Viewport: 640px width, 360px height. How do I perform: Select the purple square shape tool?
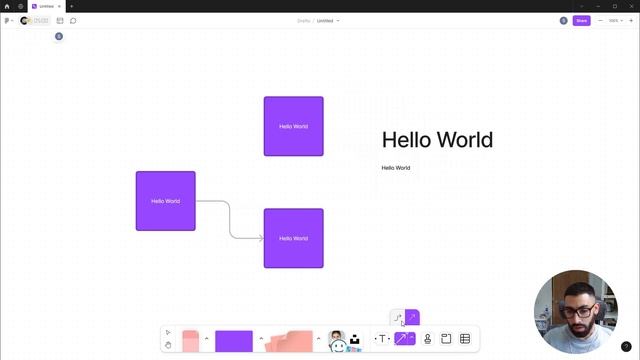pos(234,341)
